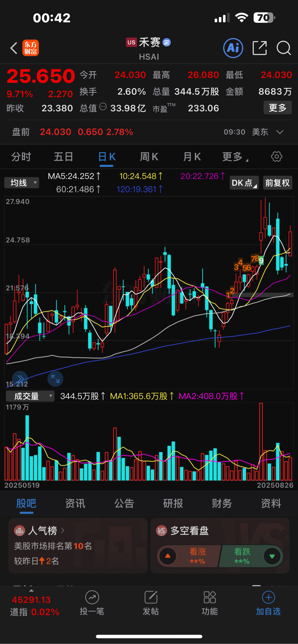Tap the MA5:24.252 value
The width and height of the screenshot is (298, 644).
tap(74, 176)
